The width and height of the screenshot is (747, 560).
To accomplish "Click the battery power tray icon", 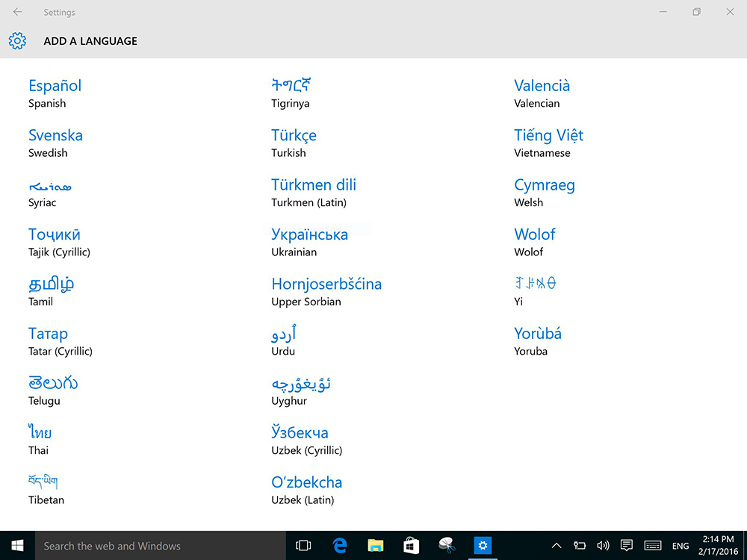I will (x=580, y=546).
